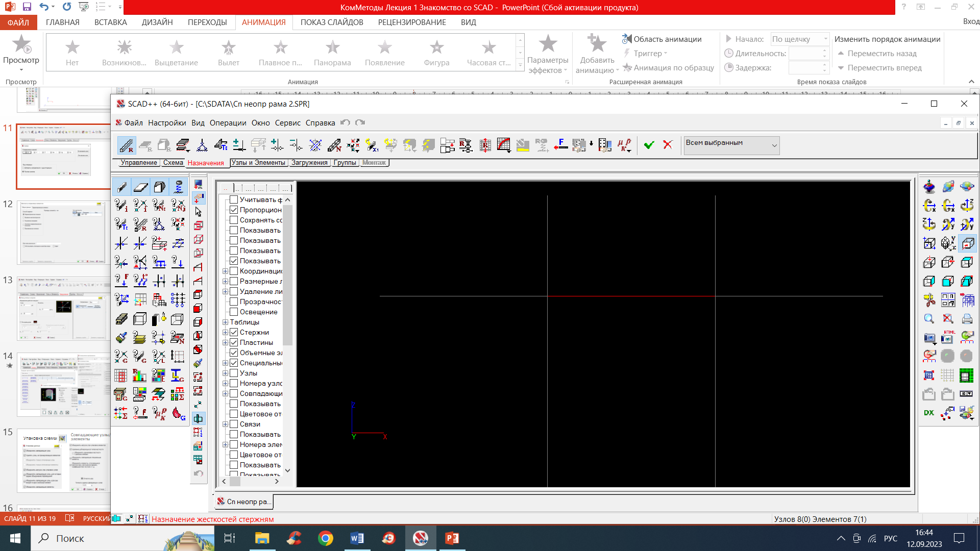Open the 'Всем выбранным' combo box
This screenshot has height=551, width=980.
coord(731,145)
